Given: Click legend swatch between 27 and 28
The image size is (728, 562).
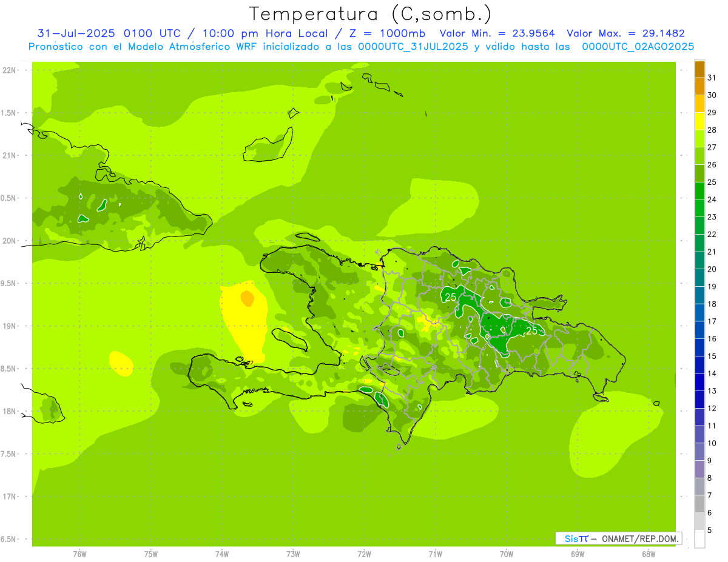Looking at the screenshot, I should [x=699, y=139].
